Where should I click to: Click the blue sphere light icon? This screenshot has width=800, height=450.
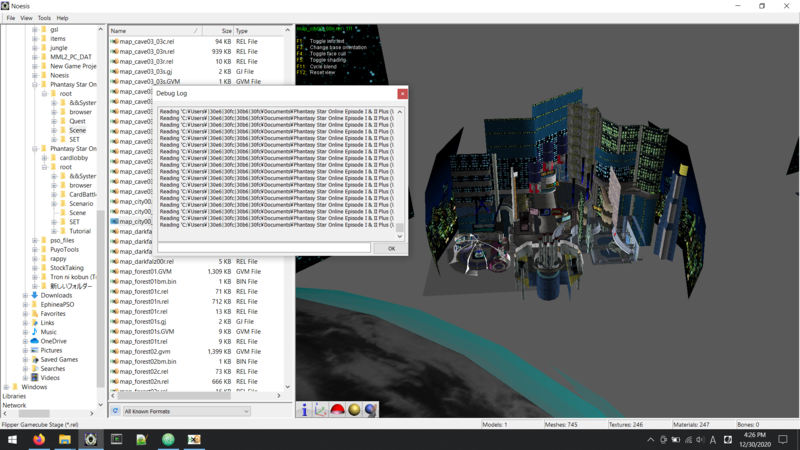pyautogui.click(x=371, y=410)
